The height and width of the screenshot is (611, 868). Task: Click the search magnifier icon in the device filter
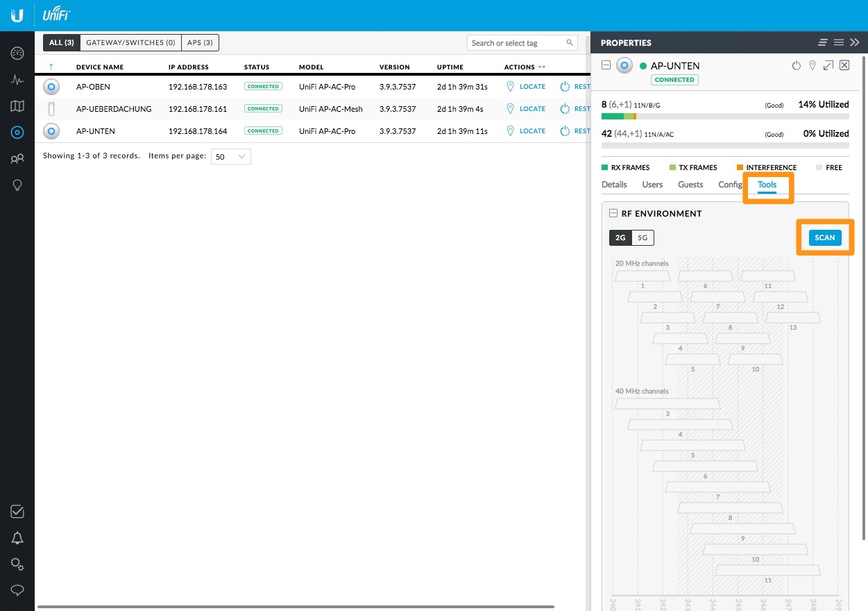pyautogui.click(x=570, y=42)
